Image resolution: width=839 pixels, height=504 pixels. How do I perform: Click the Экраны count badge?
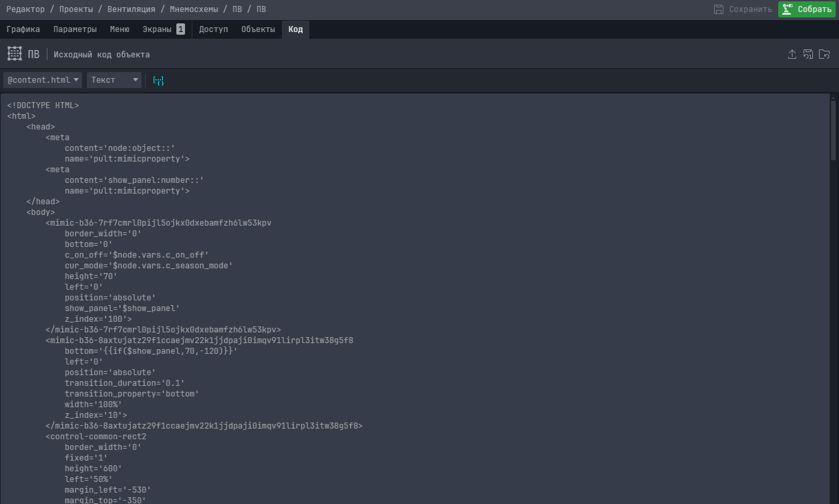180,29
